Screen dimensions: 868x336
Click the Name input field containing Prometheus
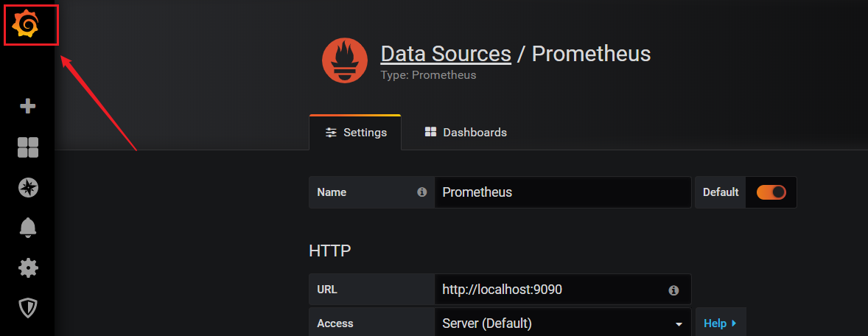(562, 192)
